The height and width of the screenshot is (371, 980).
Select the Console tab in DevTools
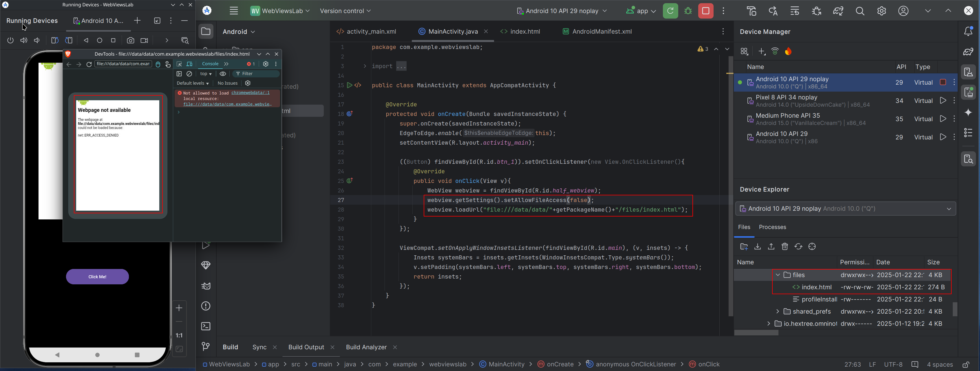coord(210,64)
